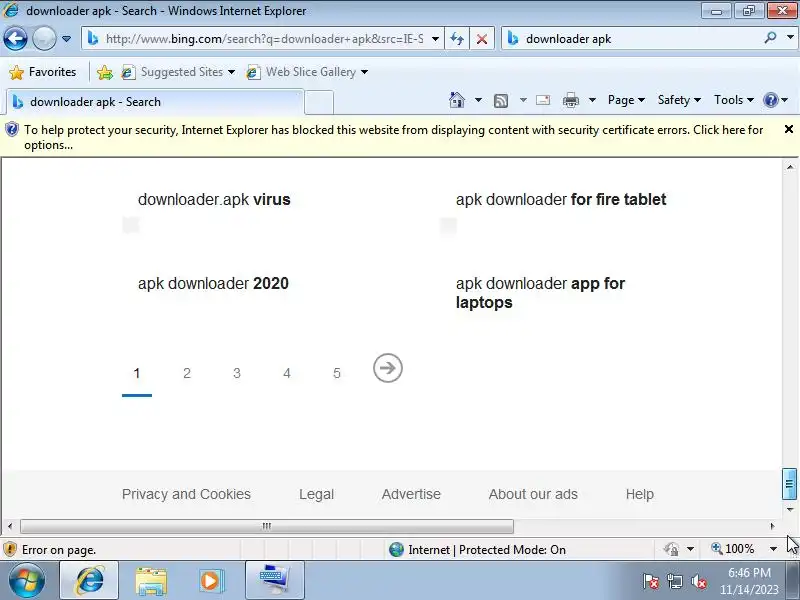Click the security information bar message
The image size is (800, 600).
click(393, 137)
